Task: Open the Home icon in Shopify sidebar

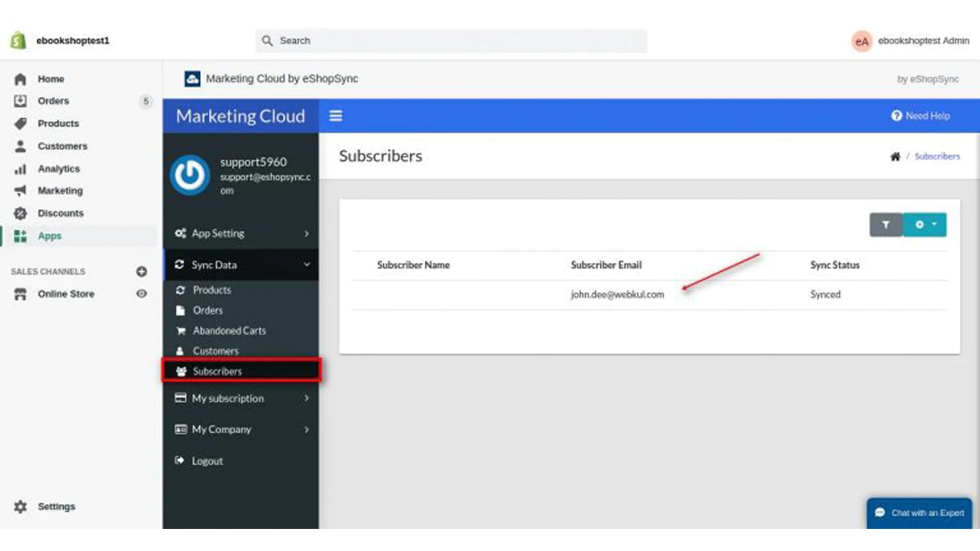Action: pos(20,79)
